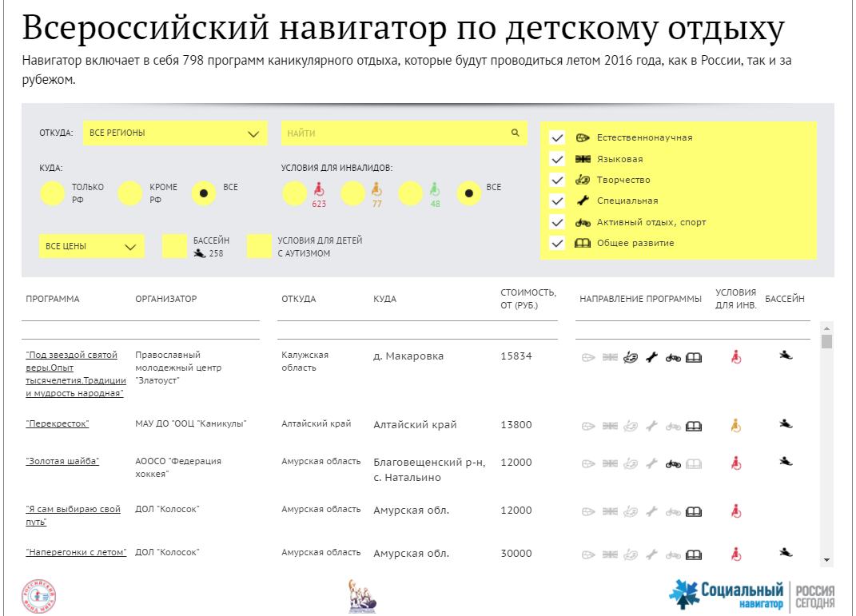This screenshot has height=616, width=856.
Task: Select the Кроме РФ radio button
Action: click(x=130, y=193)
